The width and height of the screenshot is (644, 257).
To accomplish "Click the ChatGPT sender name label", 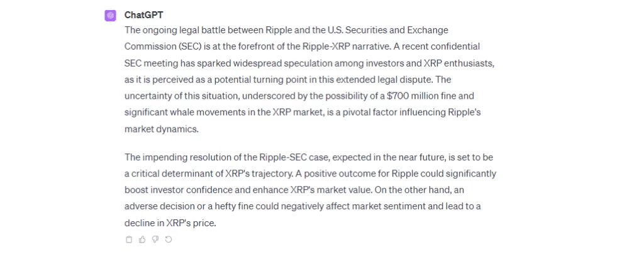I will click(143, 15).
